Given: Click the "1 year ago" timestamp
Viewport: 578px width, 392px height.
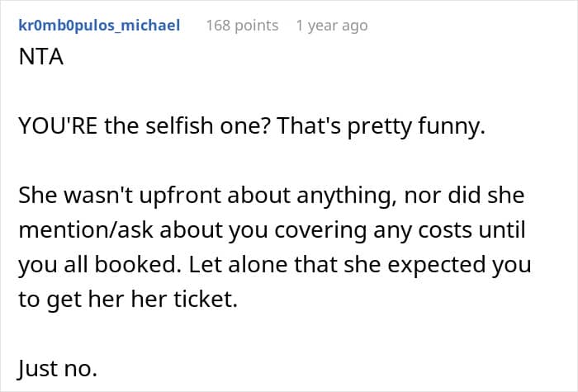Looking at the screenshot, I should coord(331,26).
